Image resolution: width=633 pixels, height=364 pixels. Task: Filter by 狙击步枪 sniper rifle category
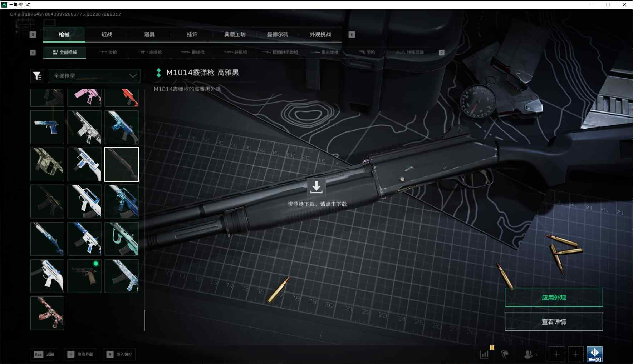pos(324,52)
